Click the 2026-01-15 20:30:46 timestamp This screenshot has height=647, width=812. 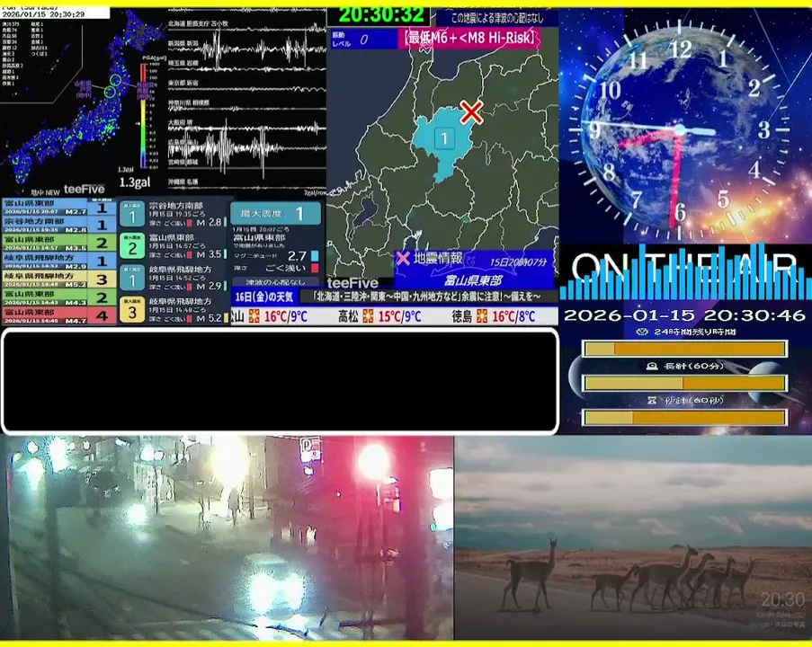tap(684, 315)
